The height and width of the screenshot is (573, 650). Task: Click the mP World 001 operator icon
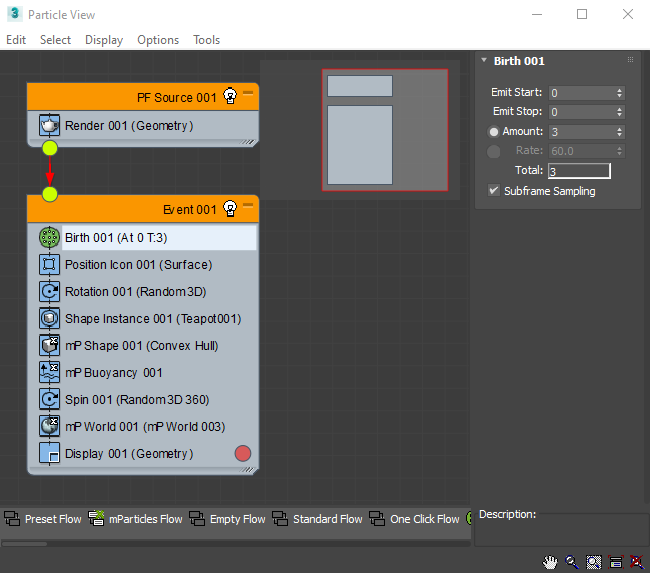pos(49,426)
